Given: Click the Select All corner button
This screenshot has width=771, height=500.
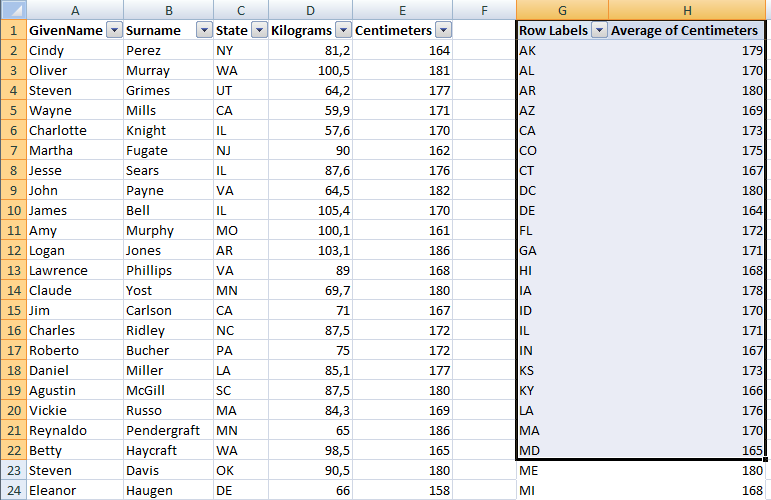Looking at the screenshot, I should click(x=13, y=10).
